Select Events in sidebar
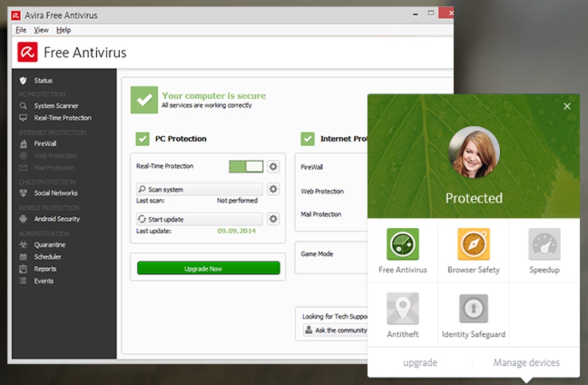This screenshot has width=588, height=385. click(44, 280)
